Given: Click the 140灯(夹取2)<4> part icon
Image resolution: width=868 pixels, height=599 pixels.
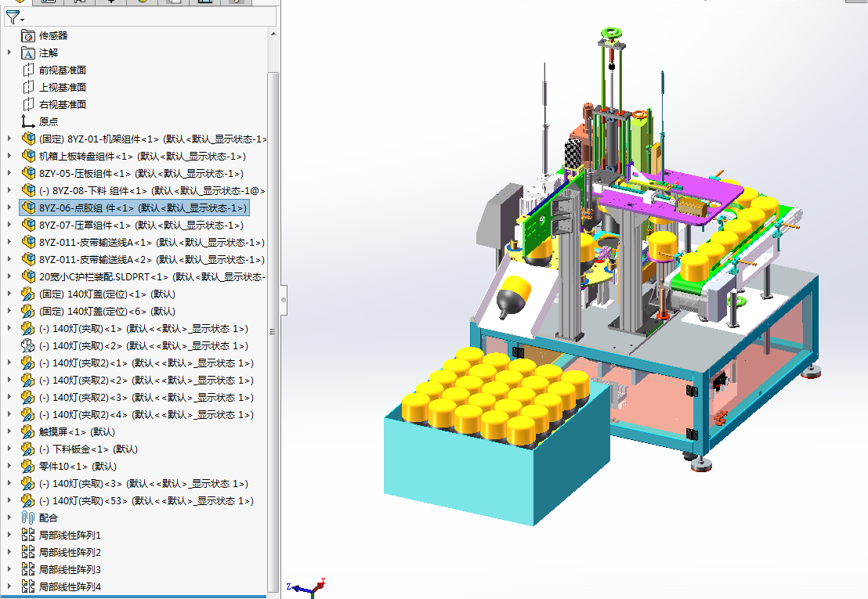Looking at the screenshot, I should (x=27, y=414).
